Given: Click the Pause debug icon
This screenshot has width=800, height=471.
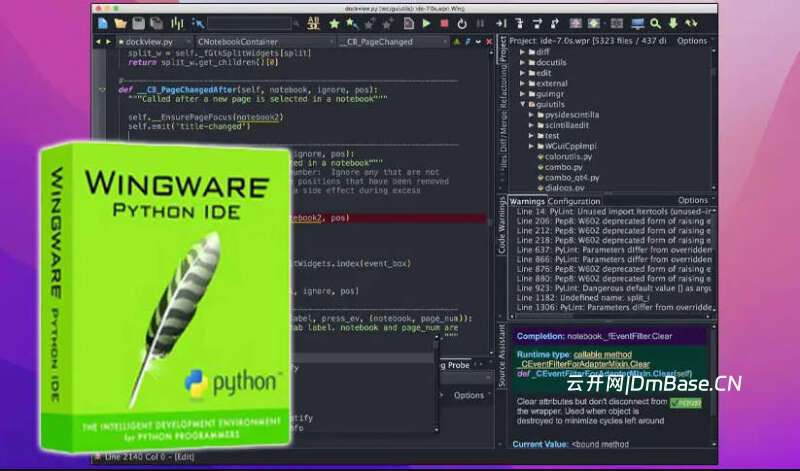Looking at the screenshot, I should (480, 23).
